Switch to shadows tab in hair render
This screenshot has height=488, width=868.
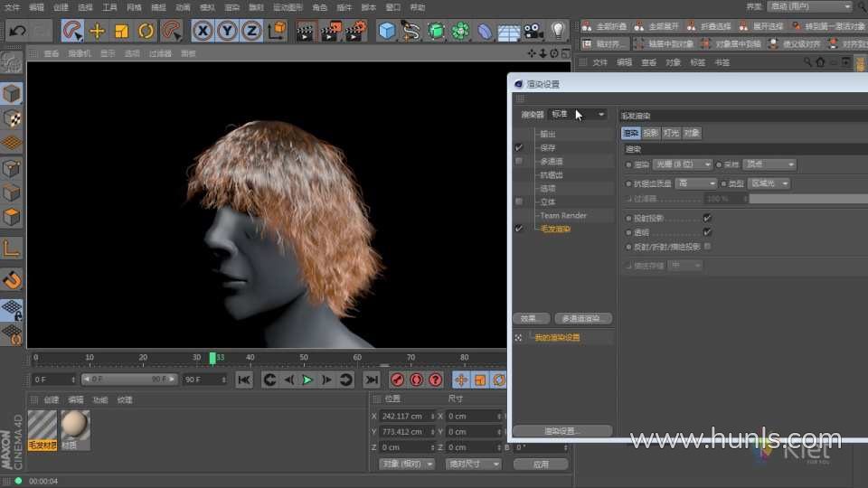[x=650, y=133]
